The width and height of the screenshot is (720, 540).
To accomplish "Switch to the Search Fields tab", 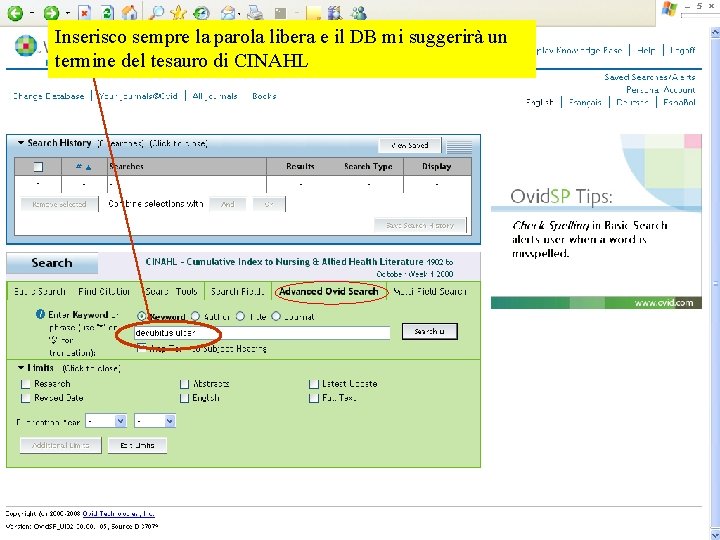I will pyautogui.click(x=238, y=292).
